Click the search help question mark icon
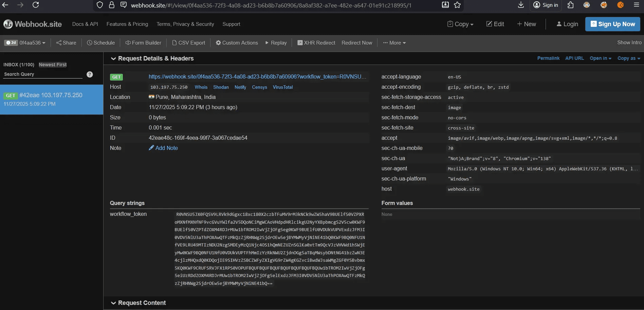Screen dimensions: 644x310 [x=90, y=74]
